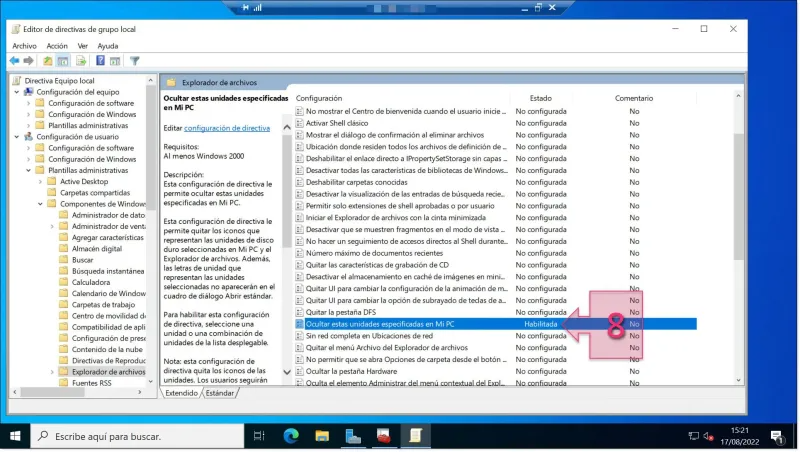Select Fuentes RSS tree folder

[92, 383]
